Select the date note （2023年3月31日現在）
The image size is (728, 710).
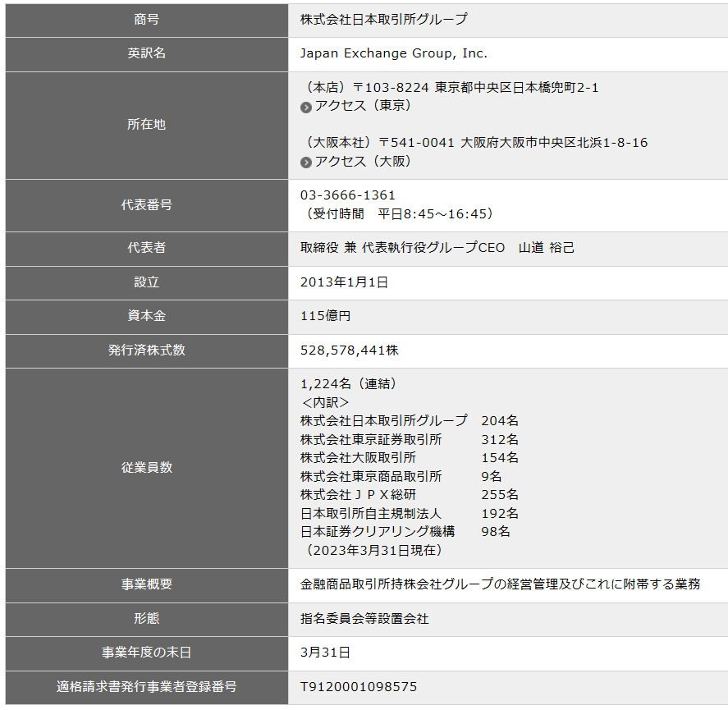tap(373, 551)
